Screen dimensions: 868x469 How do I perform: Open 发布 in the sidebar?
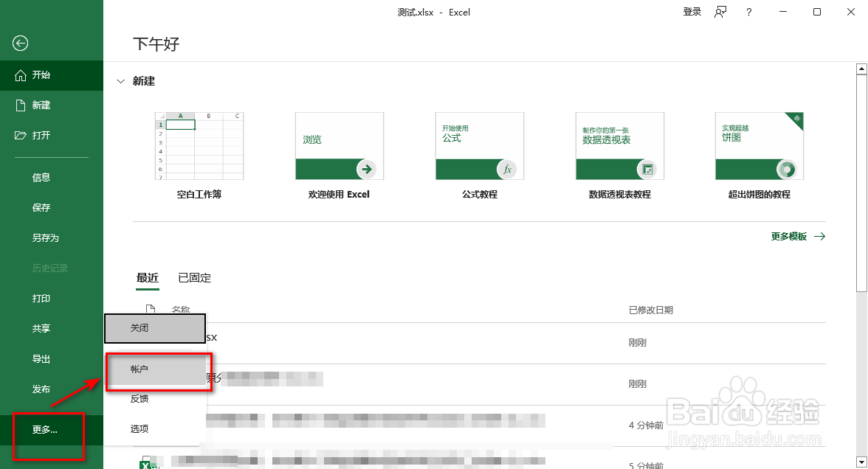click(52, 389)
